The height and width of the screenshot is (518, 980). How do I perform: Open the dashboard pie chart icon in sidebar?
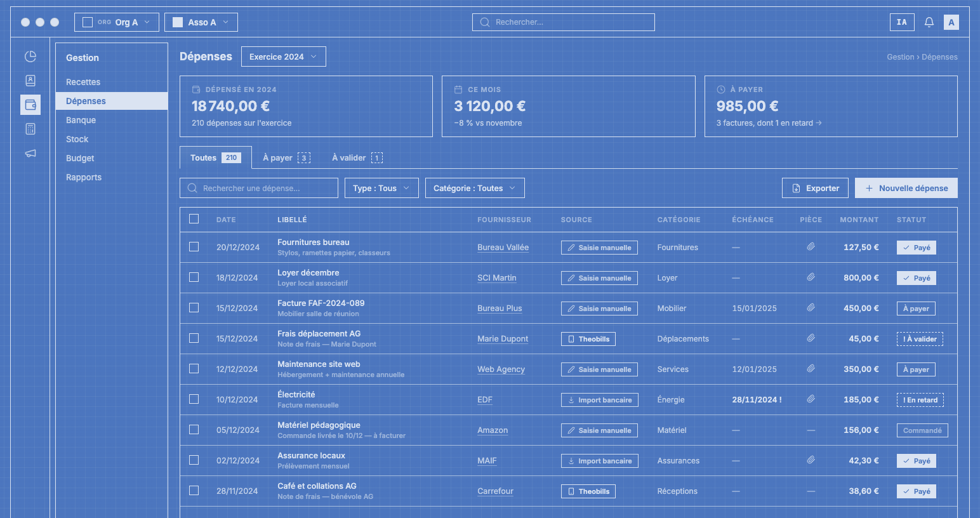click(x=30, y=56)
